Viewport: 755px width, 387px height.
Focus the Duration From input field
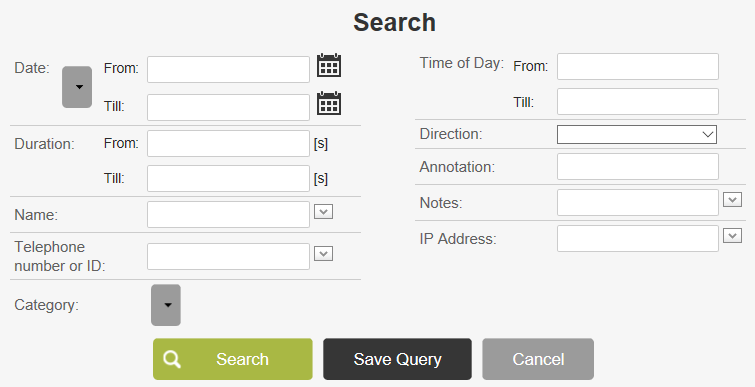(x=228, y=143)
